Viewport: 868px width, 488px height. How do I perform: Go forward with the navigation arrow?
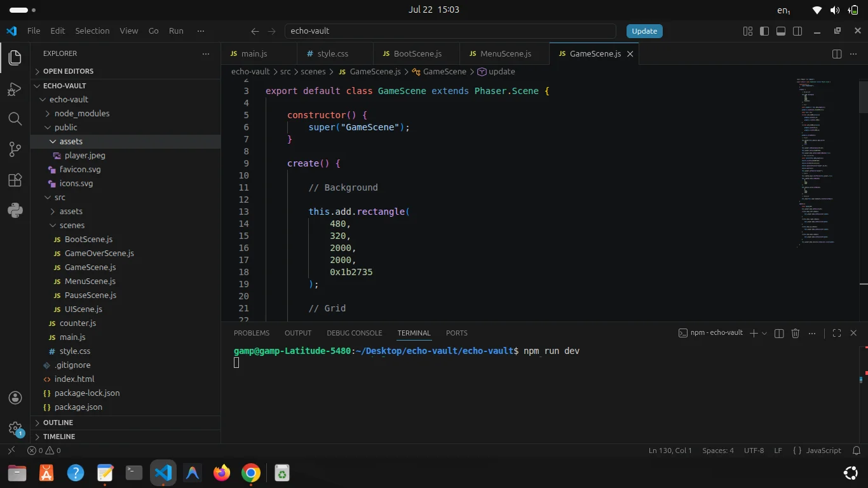click(271, 31)
